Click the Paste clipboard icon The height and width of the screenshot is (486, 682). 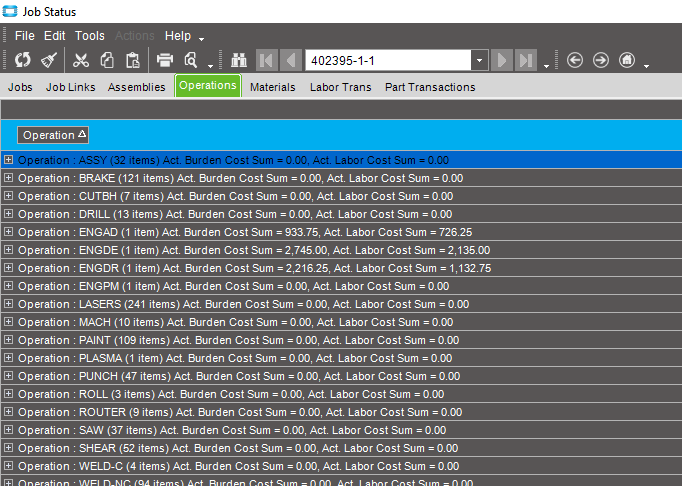(x=133, y=60)
